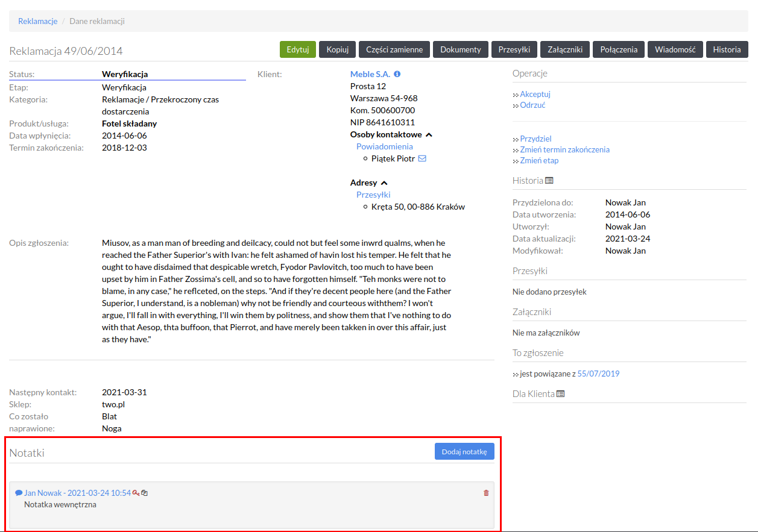The image size is (758, 532).
Task: Click the Nie dodano przesyłek text
Action: click(x=549, y=292)
